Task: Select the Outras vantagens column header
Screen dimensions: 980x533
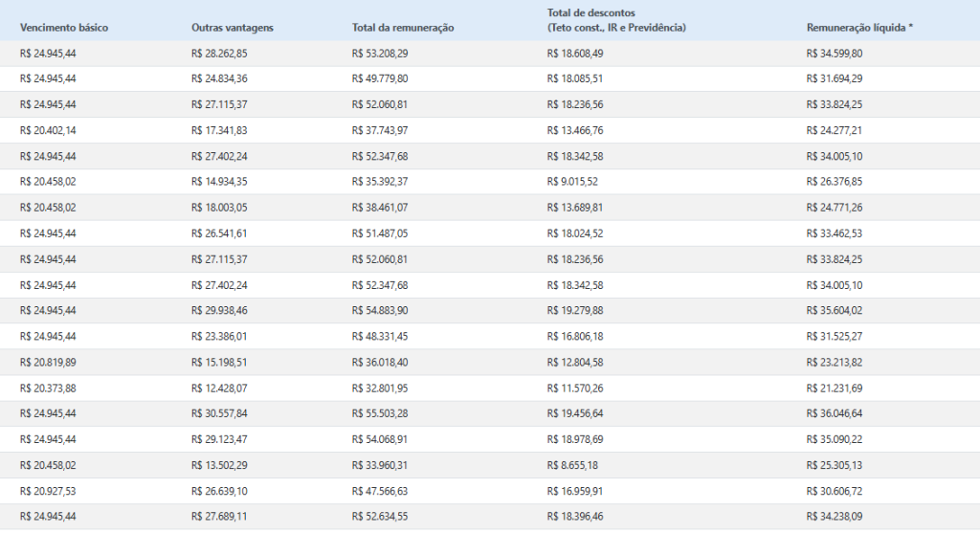Action: click(233, 28)
